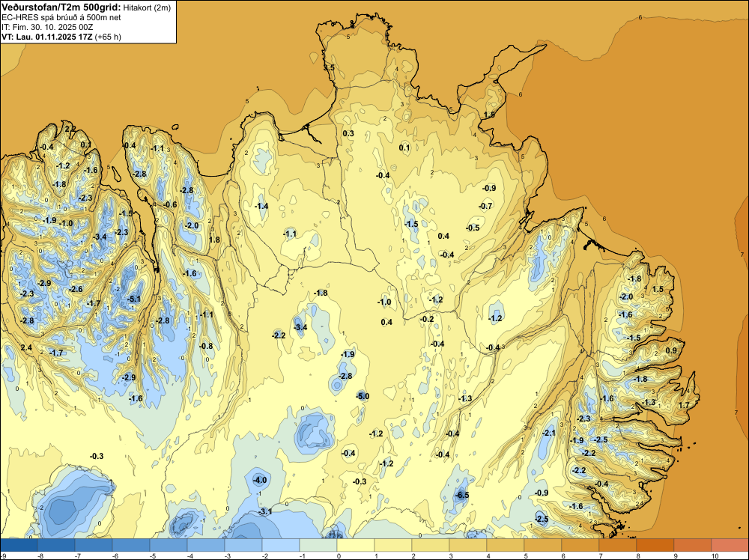Screen dimensions: 749x560
Task: Click legend swatch between -1 and 0
Action: [318, 545]
